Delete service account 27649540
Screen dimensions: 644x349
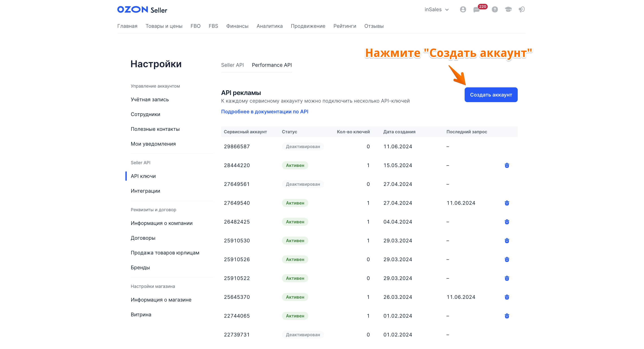(507, 203)
